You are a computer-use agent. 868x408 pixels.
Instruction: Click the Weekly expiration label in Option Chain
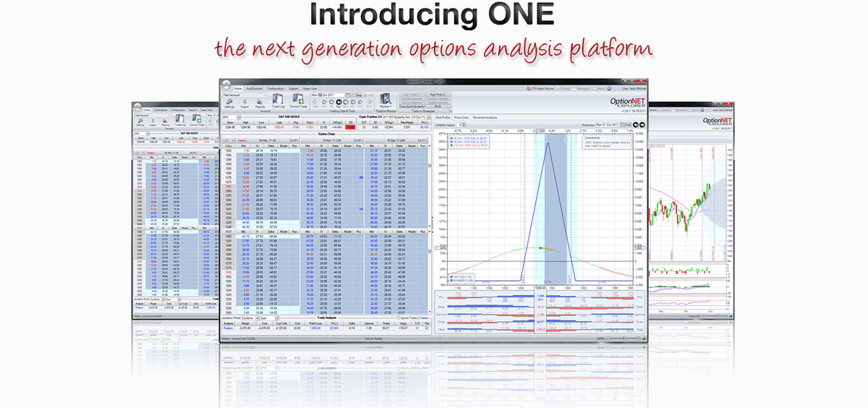click(242, 140)
